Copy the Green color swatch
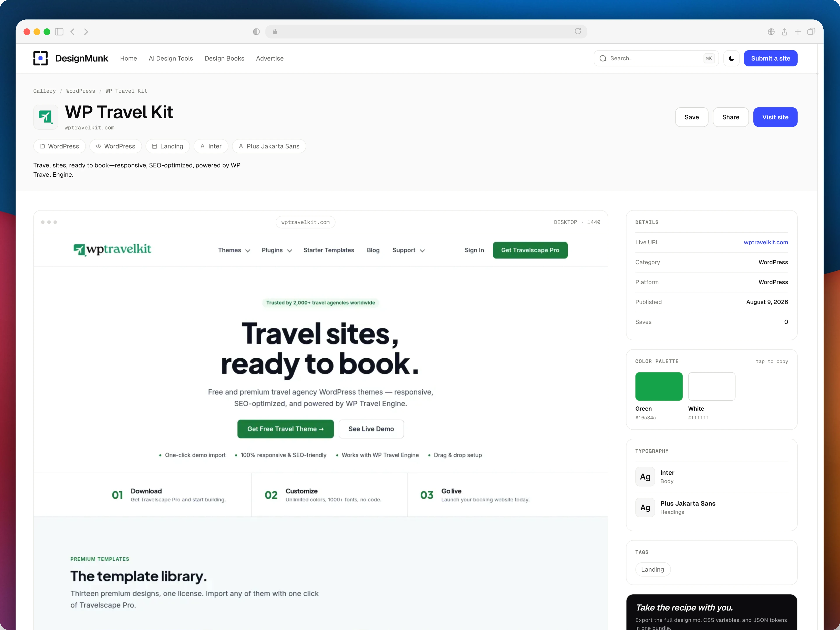 coord(658,386)
